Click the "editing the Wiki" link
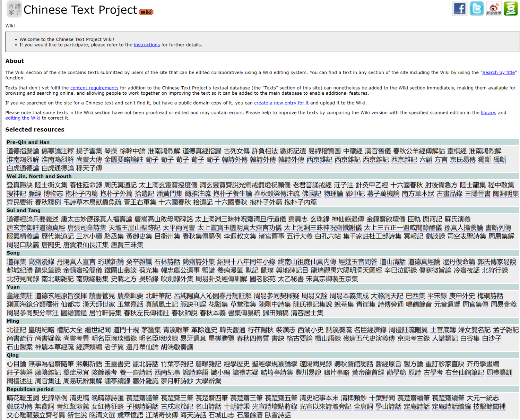This screenshot has height=420, width=520. coord(23,118)
